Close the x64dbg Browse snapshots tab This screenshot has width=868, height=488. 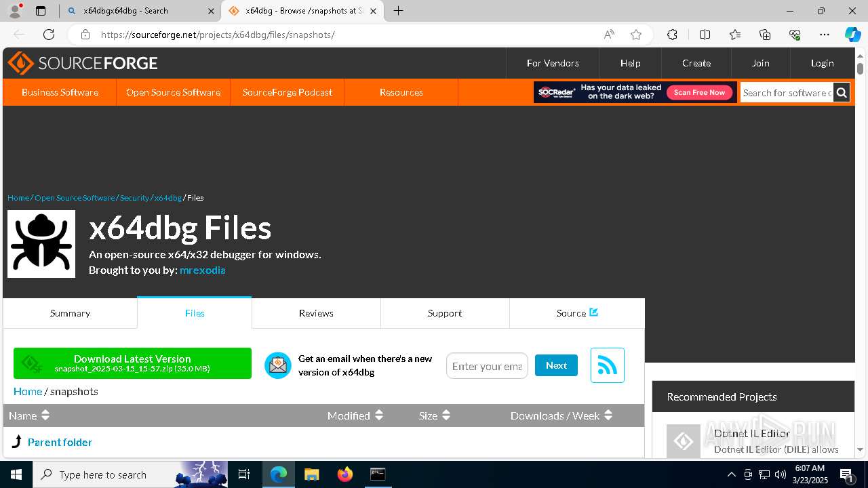point(373,11)
